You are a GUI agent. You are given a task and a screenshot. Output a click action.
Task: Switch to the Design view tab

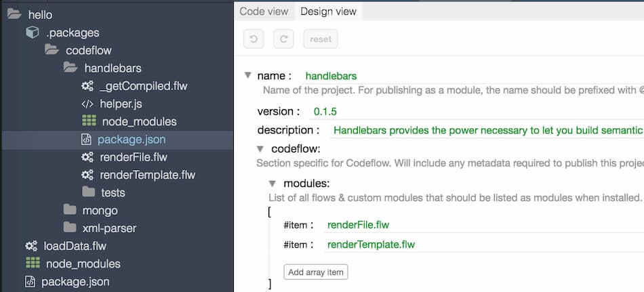click(328, 12)
